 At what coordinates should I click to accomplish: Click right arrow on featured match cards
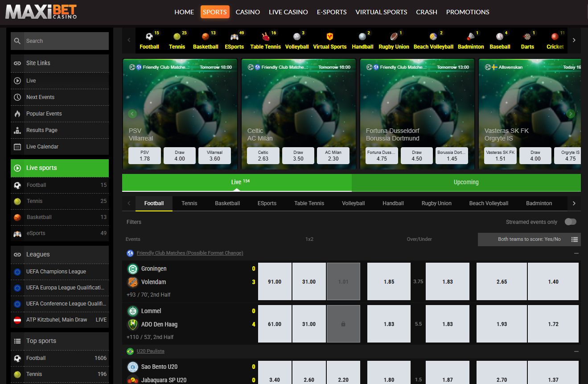coord(571,114)
